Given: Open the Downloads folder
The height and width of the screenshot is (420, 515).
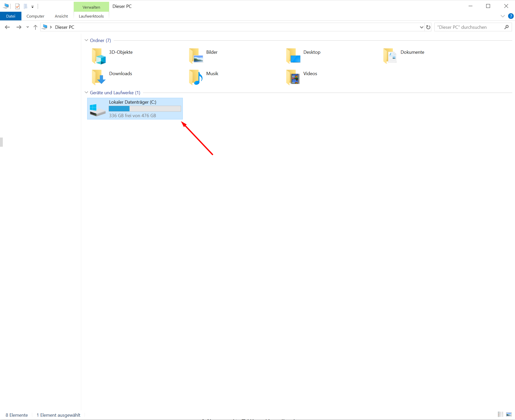Looking at the screenshot, I should pos(120,74).
